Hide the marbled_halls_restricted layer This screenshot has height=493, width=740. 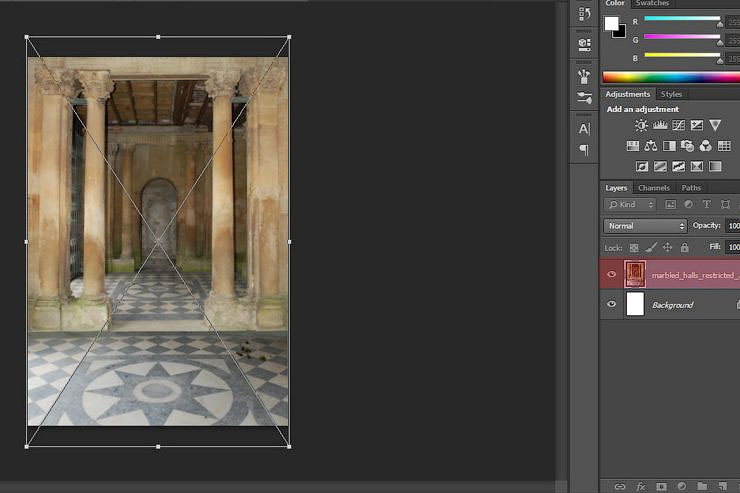click(611, 273)
